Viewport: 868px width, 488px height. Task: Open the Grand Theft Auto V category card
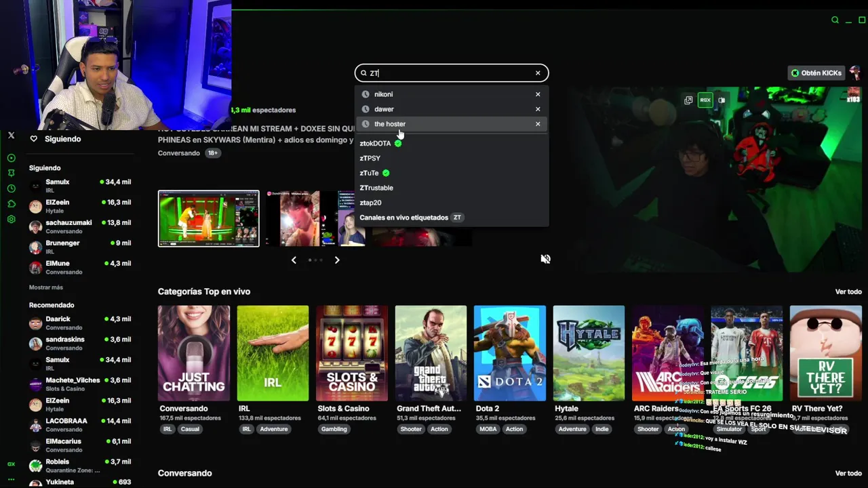click(431, 353)
